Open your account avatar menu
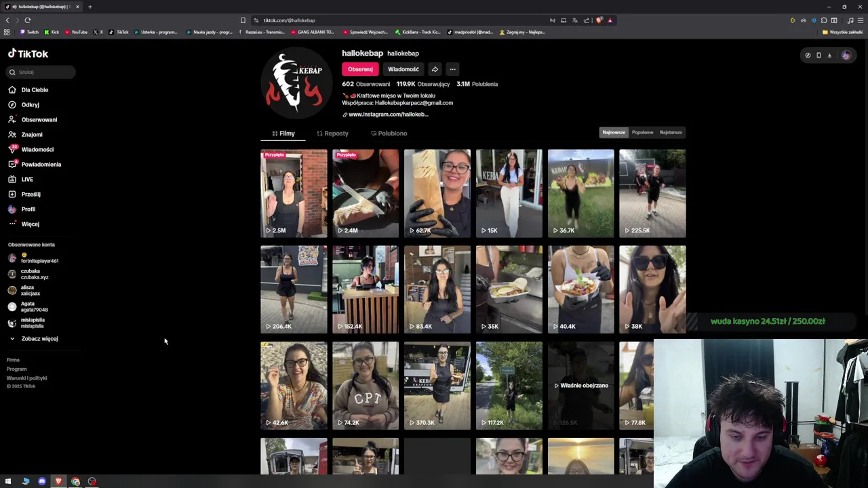 coord(846,56)
